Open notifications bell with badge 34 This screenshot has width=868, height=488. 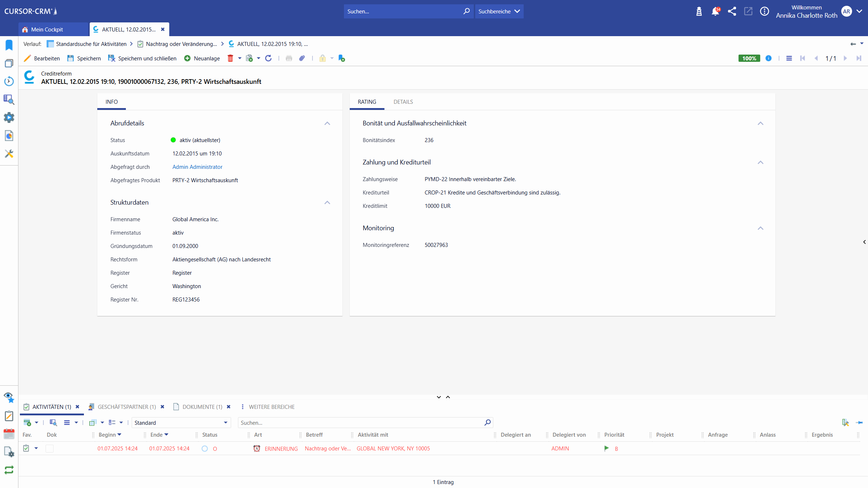[715, 11]
